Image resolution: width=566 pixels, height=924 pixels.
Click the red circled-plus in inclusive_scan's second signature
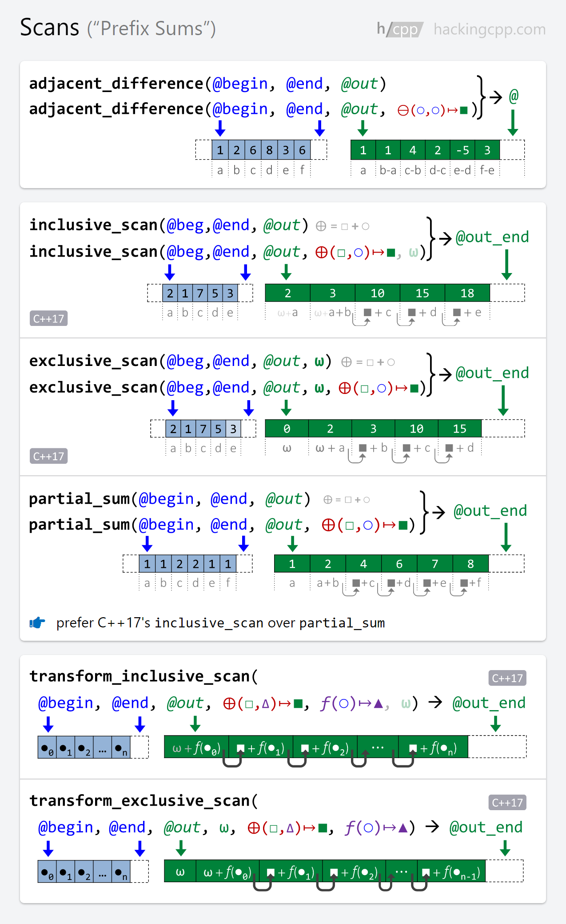point(322,253)
